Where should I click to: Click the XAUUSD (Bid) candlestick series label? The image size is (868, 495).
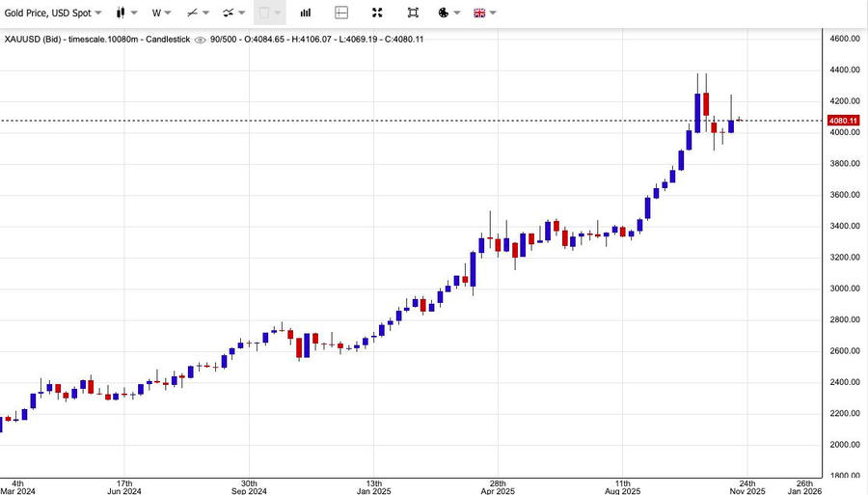96,40
